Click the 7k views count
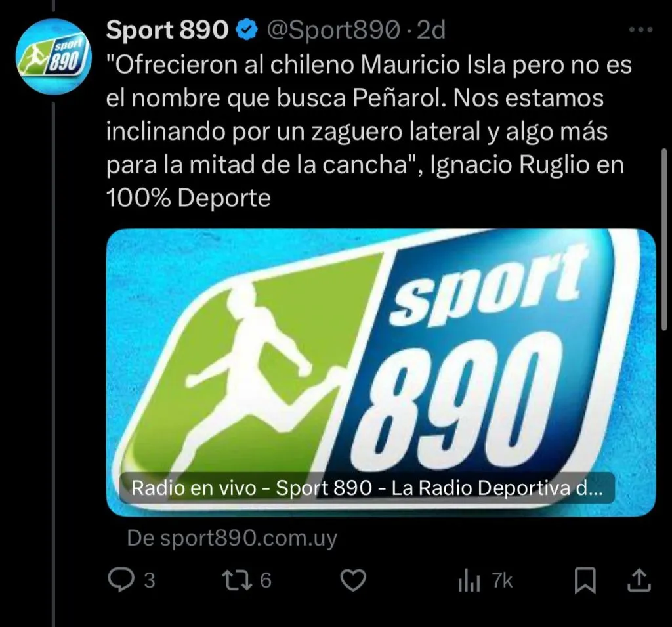Image resolution: width=672 pixels, height=627 pixels. (502, 581)
